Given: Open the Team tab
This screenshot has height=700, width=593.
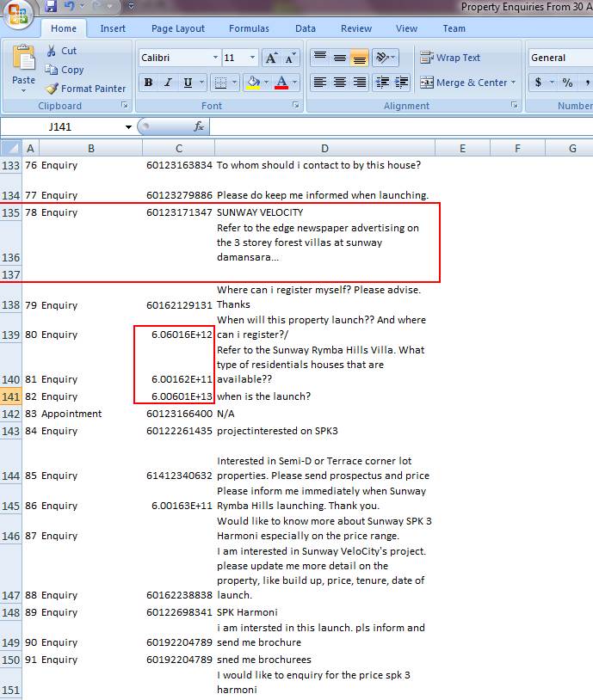Looking at the screenshot, I should 454,28.
